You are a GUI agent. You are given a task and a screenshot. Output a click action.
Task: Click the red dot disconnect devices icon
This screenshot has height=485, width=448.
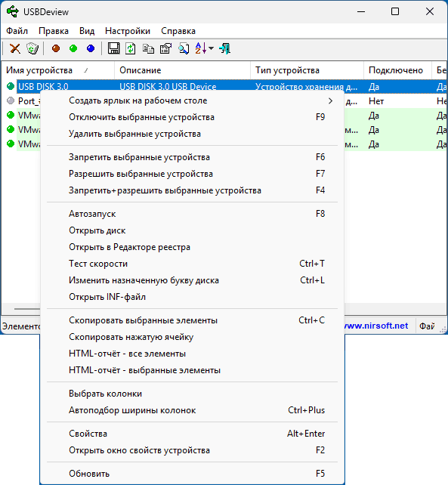point(56,48)
